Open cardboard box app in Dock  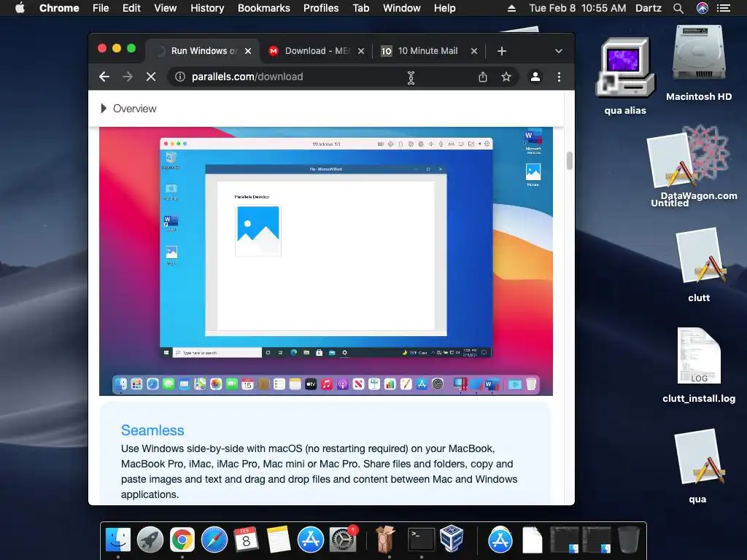[385, 539]
